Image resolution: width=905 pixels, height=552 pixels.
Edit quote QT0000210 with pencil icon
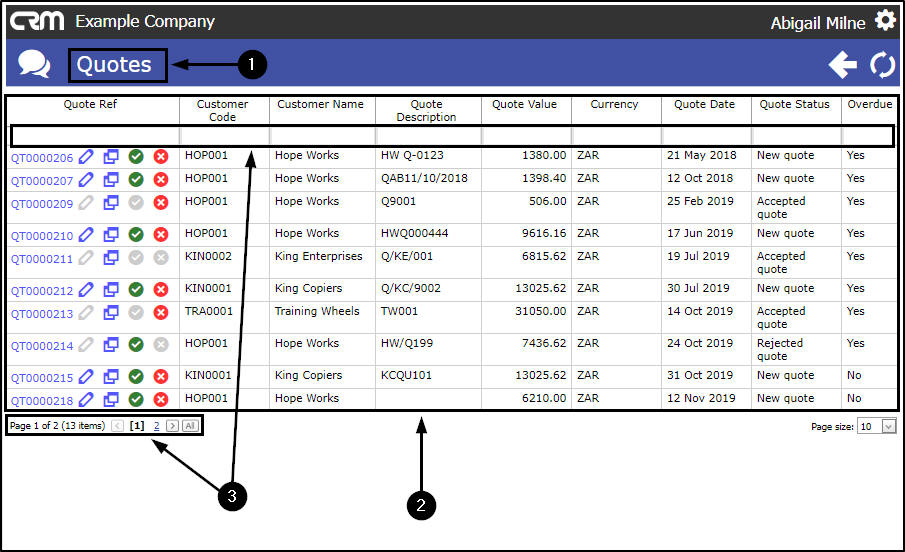[x=86, y=234]
